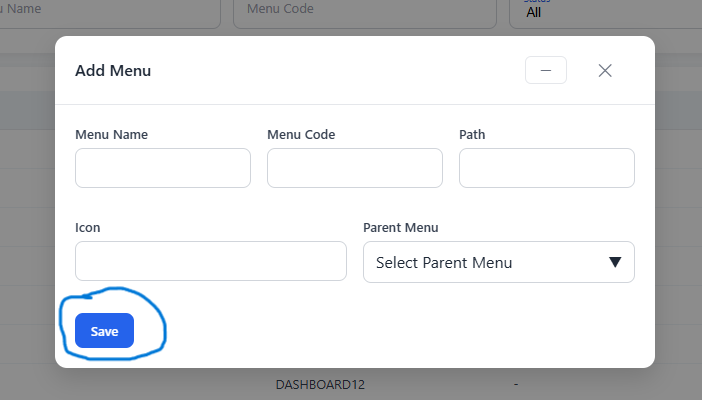The width and height of the screenshot is (702, 400).
Task: Minimize the Add Menu dialog
Action: pos(546,70)
